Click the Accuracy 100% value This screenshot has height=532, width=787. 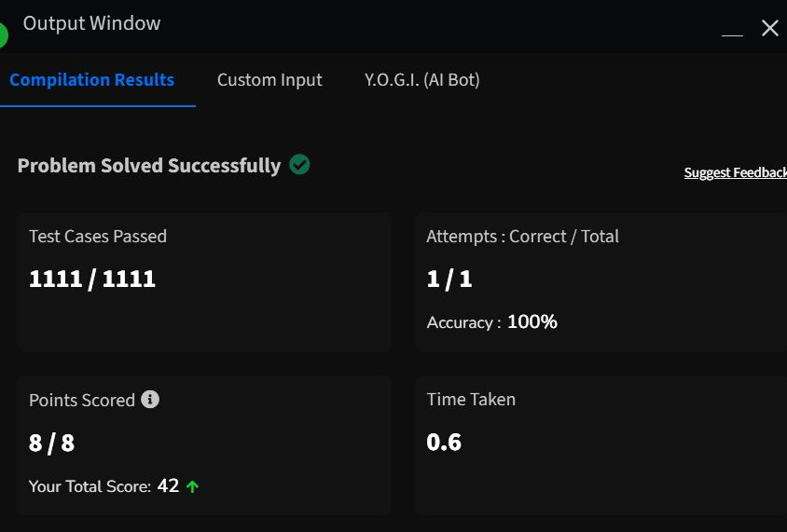pos(532,322)
